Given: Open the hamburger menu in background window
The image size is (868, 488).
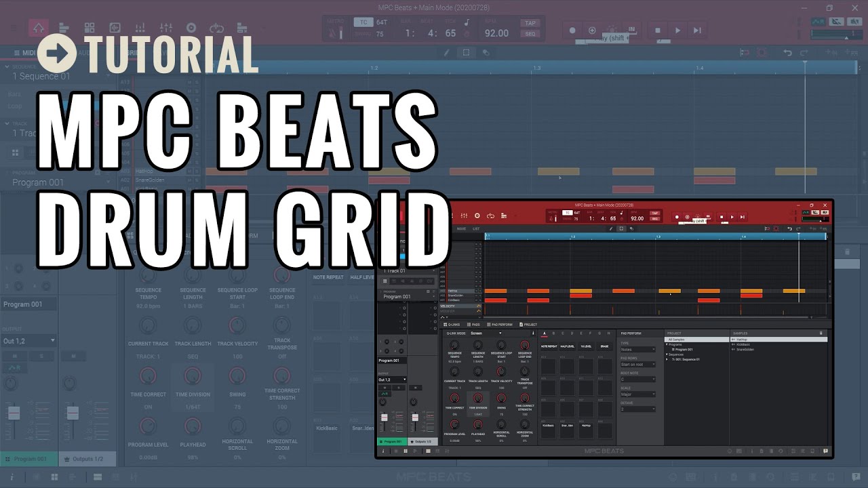Looking at the screenshot, I should click(14, 28).
